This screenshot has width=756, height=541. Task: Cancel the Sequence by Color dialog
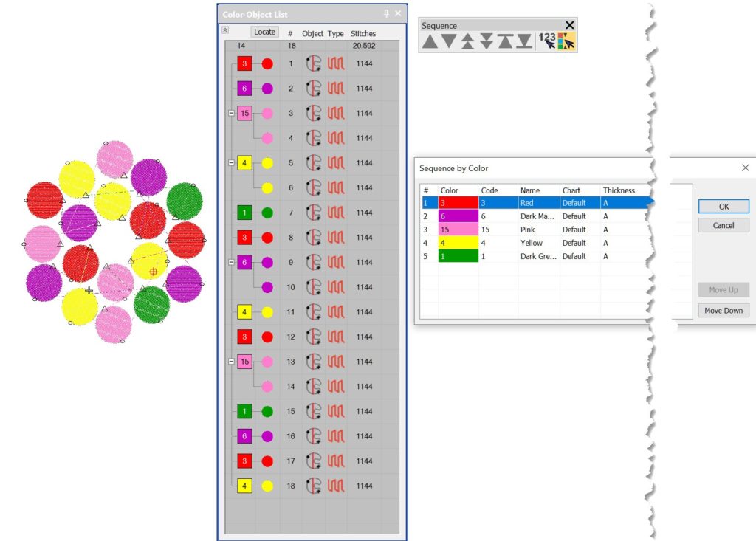pos(723,225)
